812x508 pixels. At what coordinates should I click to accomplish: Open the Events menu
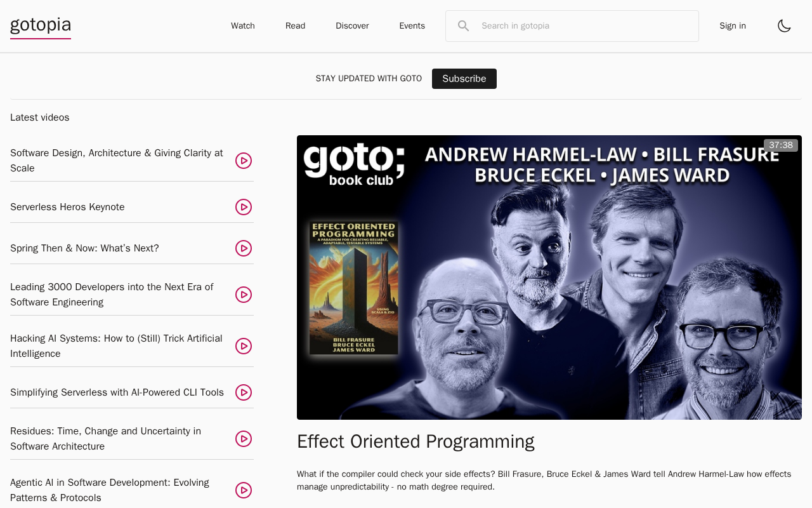point(412,26)
